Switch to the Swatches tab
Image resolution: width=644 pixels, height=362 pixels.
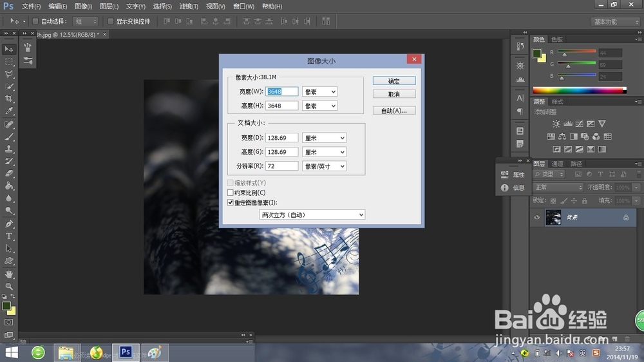click(x=557, y=39)
